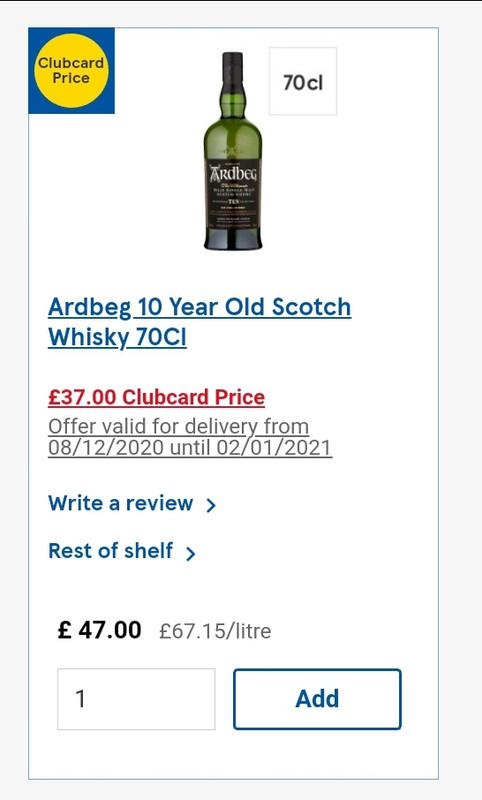Click chevron arrow beside Rest of shelf

coord(190,553)
